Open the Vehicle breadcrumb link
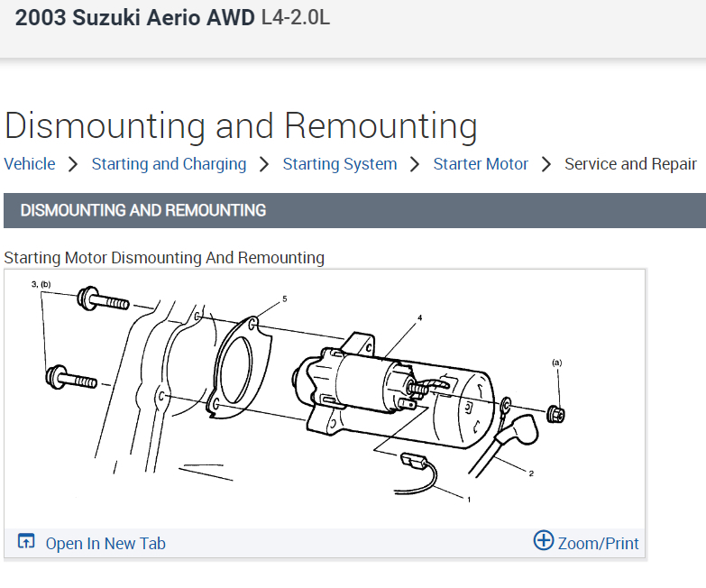Image resolution: width=706 pixels, height=588 pixels. 30,164
